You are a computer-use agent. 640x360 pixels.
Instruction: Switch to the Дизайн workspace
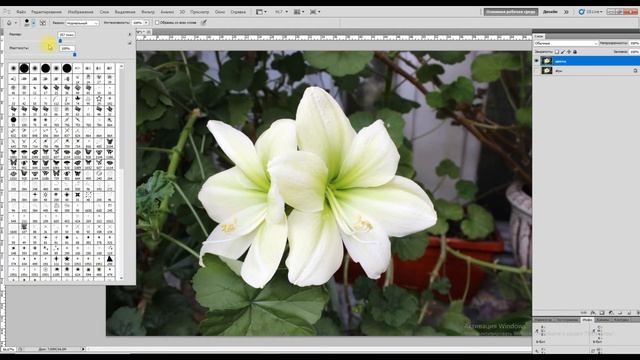550,12
